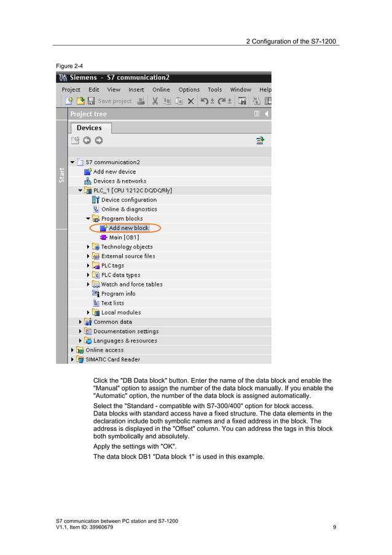This screenshot has width=392, height=555.
Task: Select the Add new device label
Action: click(114, 171)
